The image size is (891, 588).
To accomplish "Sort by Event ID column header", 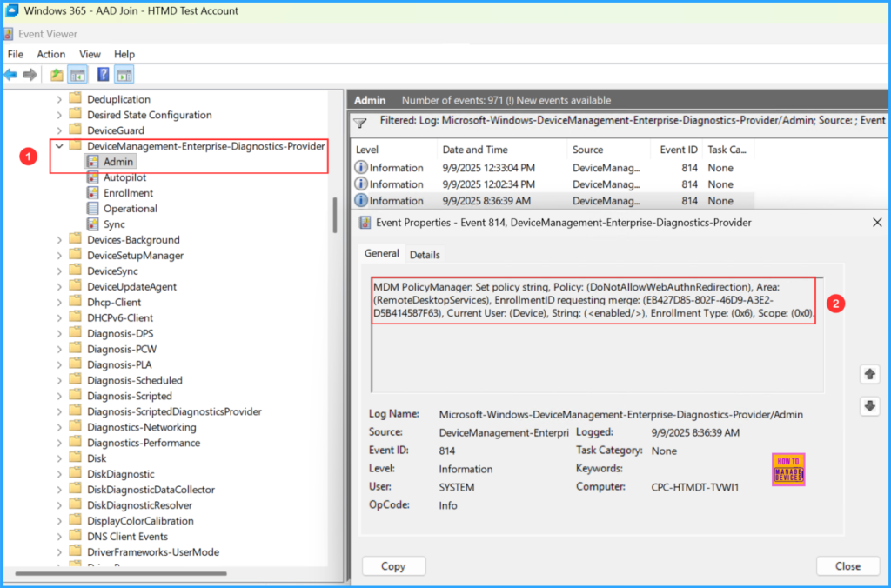I will point(677,150).
